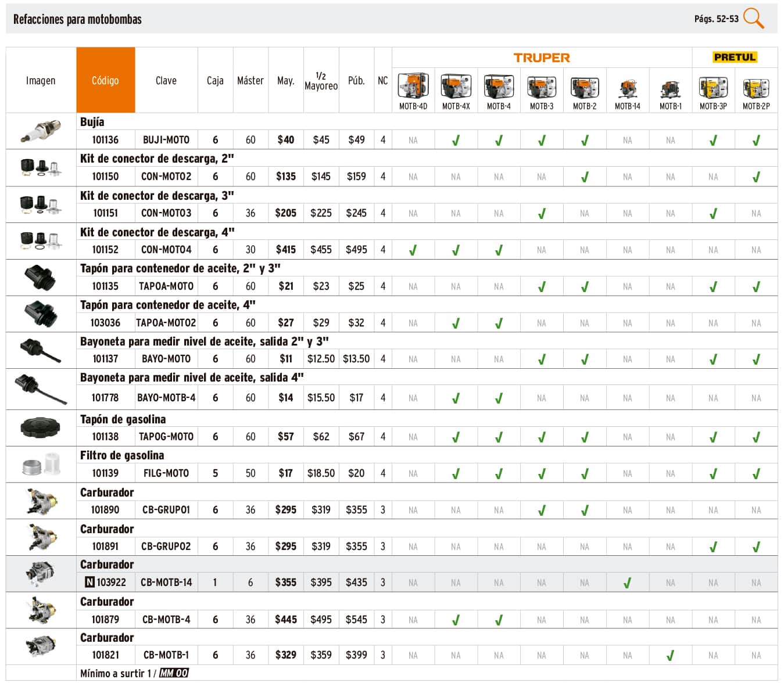Click the N new-product badge beside 103922
Screen dimensions: 784x683
tap(90, 582)
